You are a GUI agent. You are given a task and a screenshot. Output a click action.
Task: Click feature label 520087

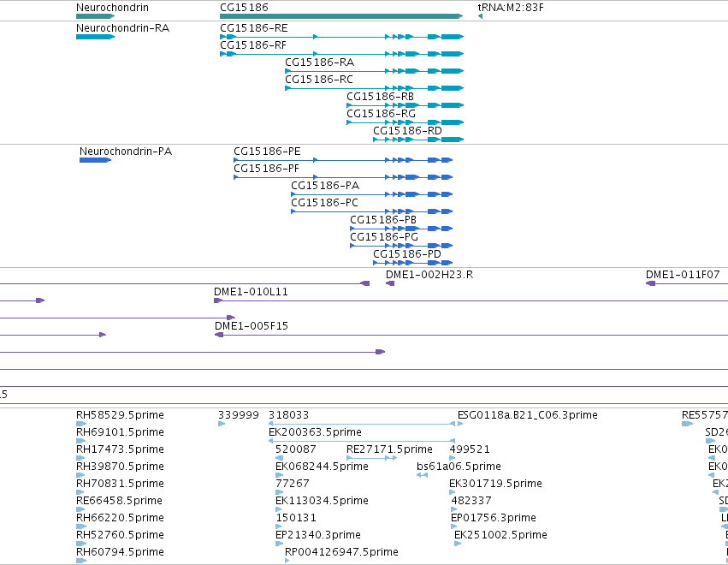[296, 449]
